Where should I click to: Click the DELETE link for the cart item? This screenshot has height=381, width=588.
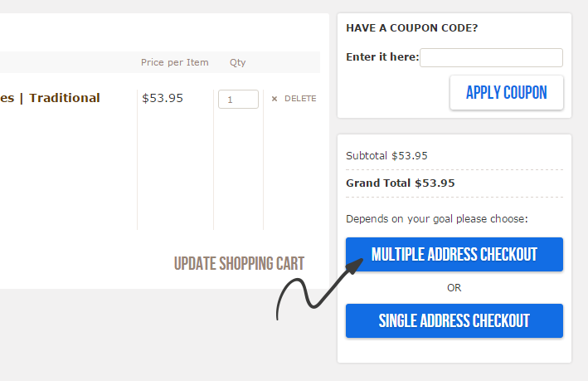pos(300,99)
